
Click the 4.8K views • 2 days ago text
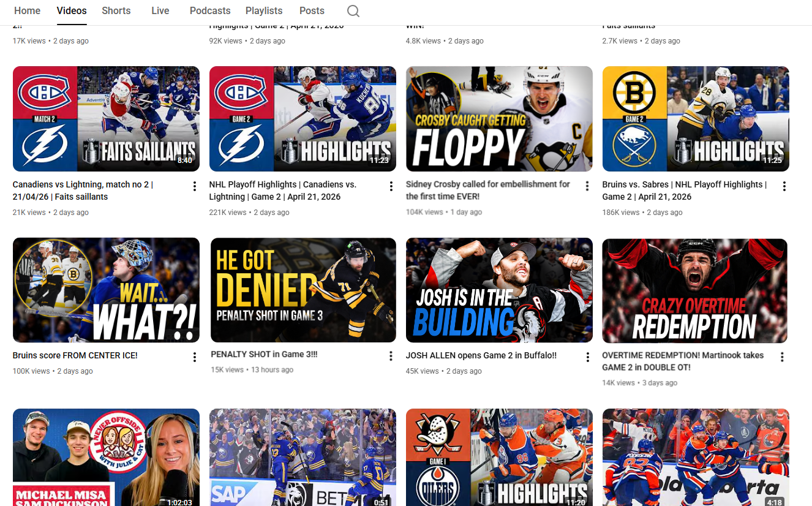click(x=445, y=41)
